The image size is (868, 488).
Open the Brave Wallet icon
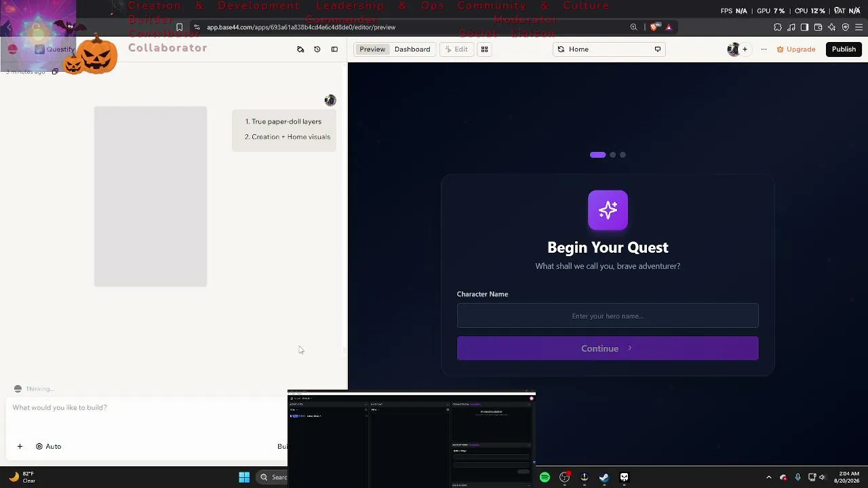[x=818, y=27]
